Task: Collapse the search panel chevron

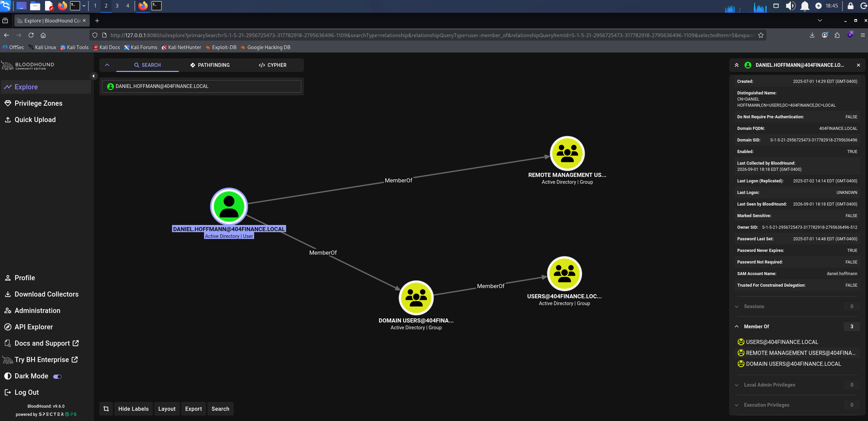Action: pos(107,65)
